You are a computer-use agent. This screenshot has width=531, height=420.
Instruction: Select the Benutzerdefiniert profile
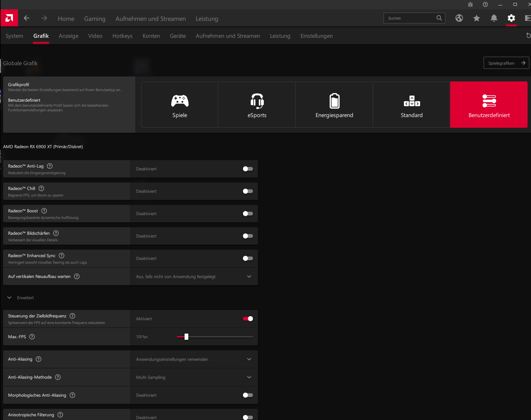489,105
